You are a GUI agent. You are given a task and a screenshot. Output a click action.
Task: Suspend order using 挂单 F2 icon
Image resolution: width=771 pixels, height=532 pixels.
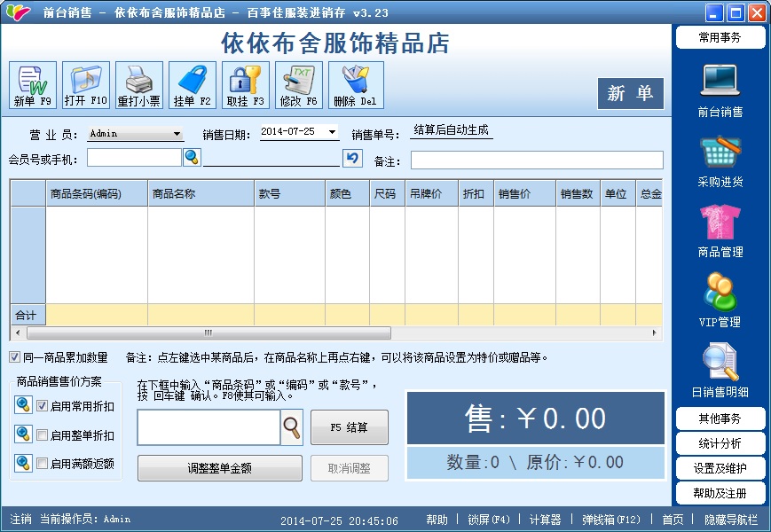click(x=193, y=85)
